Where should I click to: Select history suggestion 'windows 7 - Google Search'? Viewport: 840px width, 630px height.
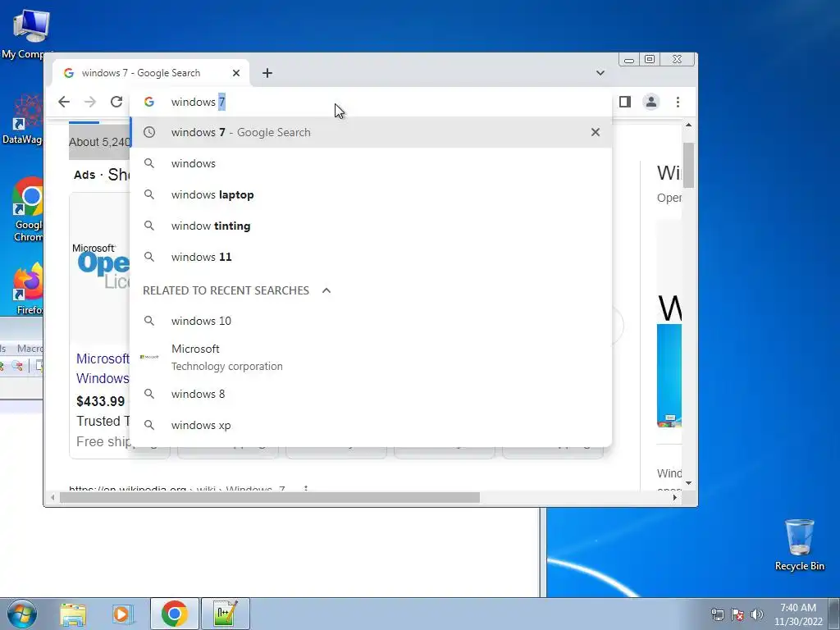coord(371,132)
